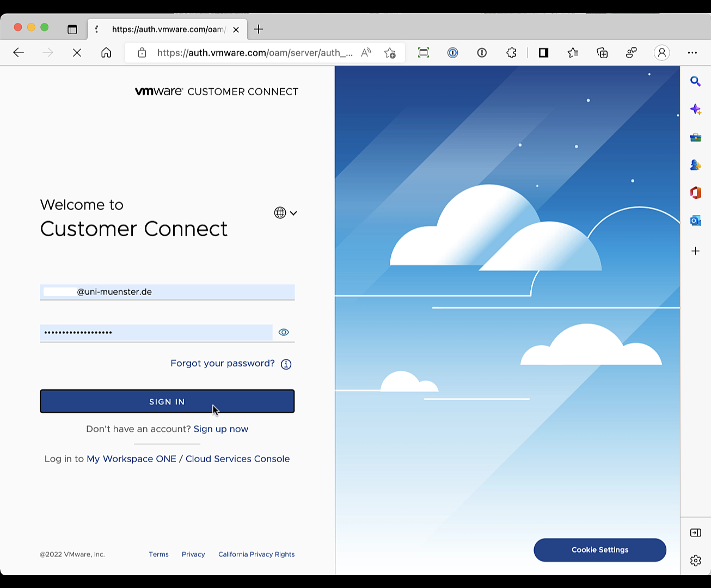Click the password info circle icon
This screenshot has width=711, height=588.
pyautogui.click(x=286, y=364)
